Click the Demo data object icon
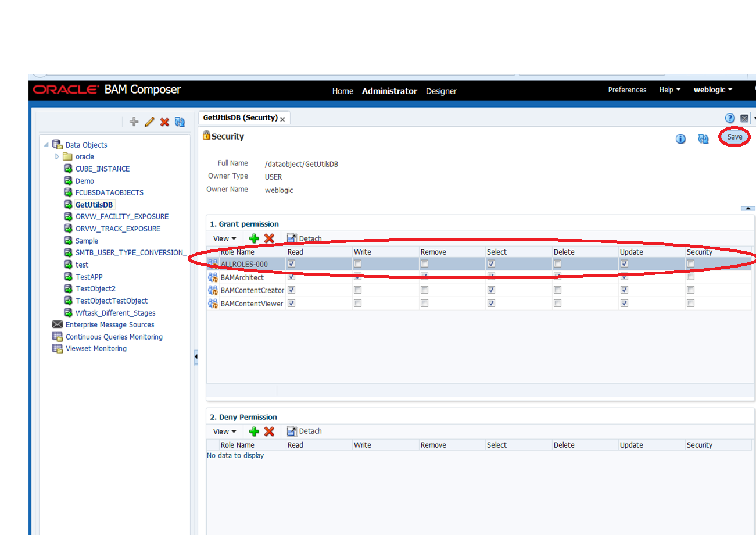Image resolution: width=756 pixels, height=535 pixels. tap(68, 181)
